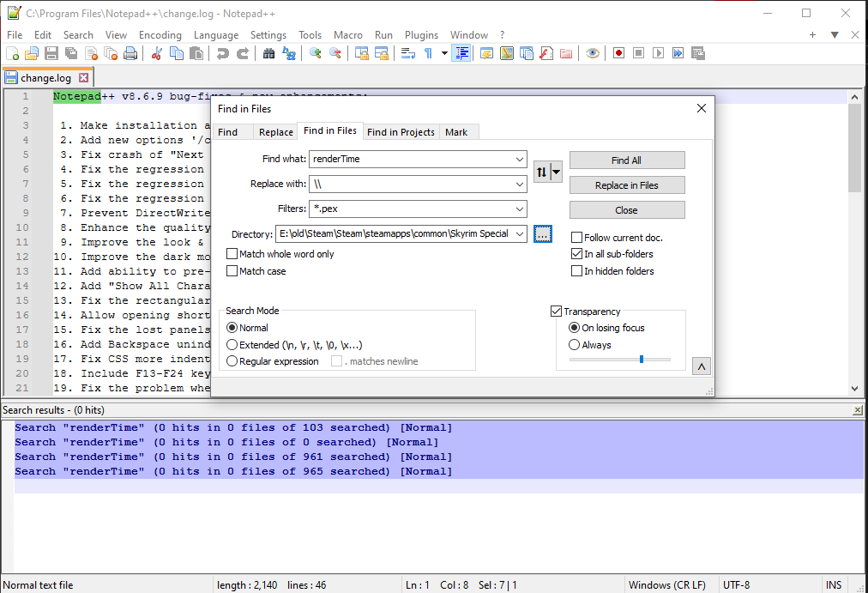Image resolution: width=868 pixels, height=593 pixels.
Task: Close the Search results panel
Action: point(858,409)
